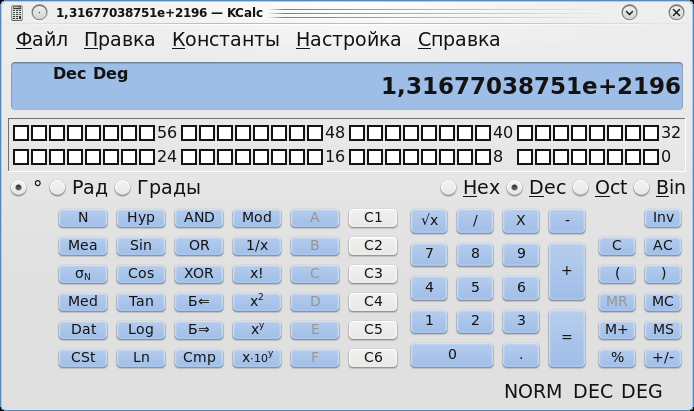Click the division / button
Screen dimensions: 694x411
(475, 220)
